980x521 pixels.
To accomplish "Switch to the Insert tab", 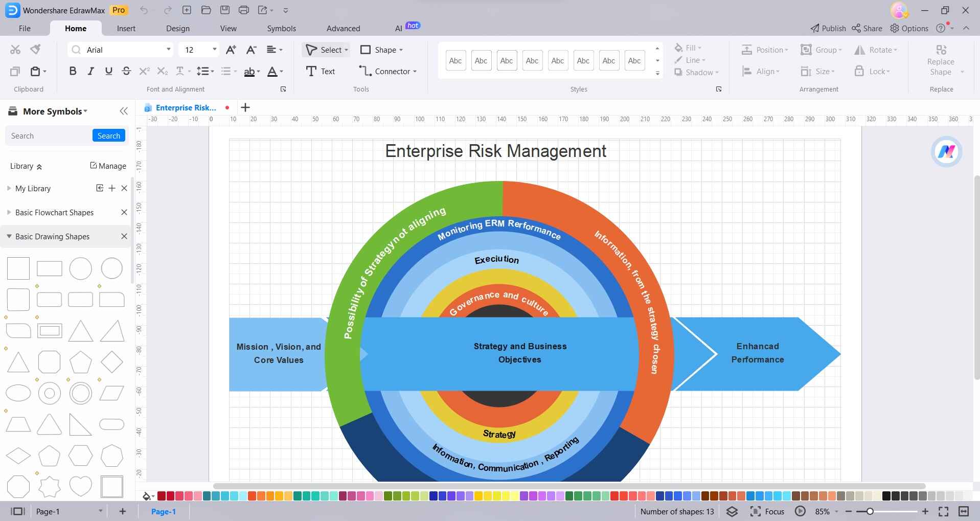I will (x=126, y=29).
